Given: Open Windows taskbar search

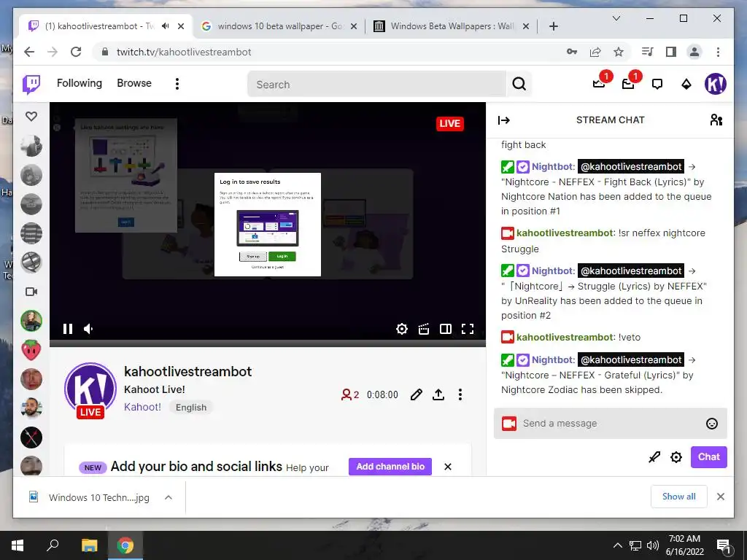Looking at the screenshot, I should (x=53, y=545).
